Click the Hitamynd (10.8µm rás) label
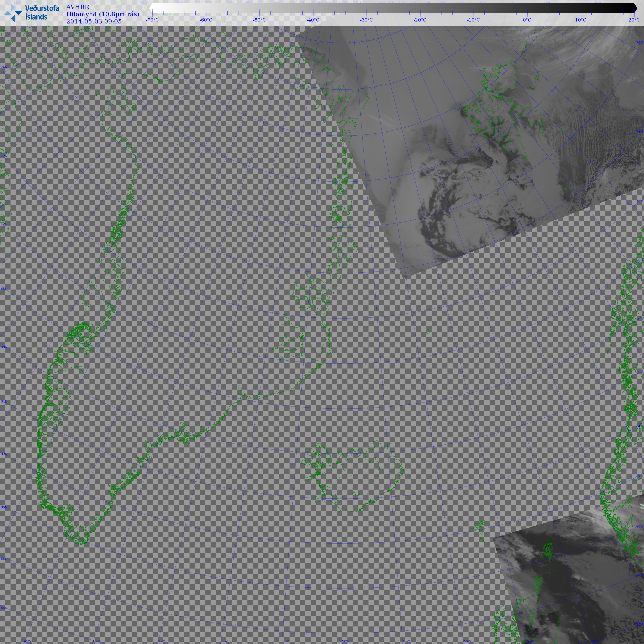Viewport: 644px width, 644px height. click(103, 14)
